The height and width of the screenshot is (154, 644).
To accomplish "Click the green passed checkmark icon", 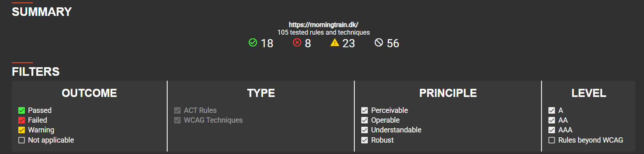I will [x=253, y=42].
